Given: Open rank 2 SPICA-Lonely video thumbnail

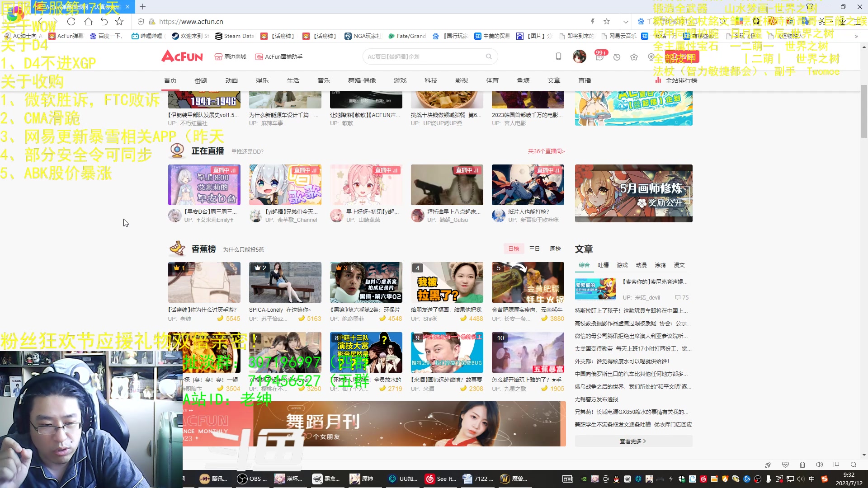Looking at the screenshot, I should [285, 282].
